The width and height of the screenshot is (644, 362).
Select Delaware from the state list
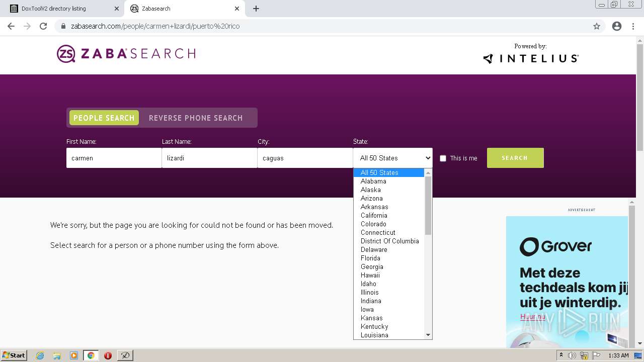[x=389, y=249]
